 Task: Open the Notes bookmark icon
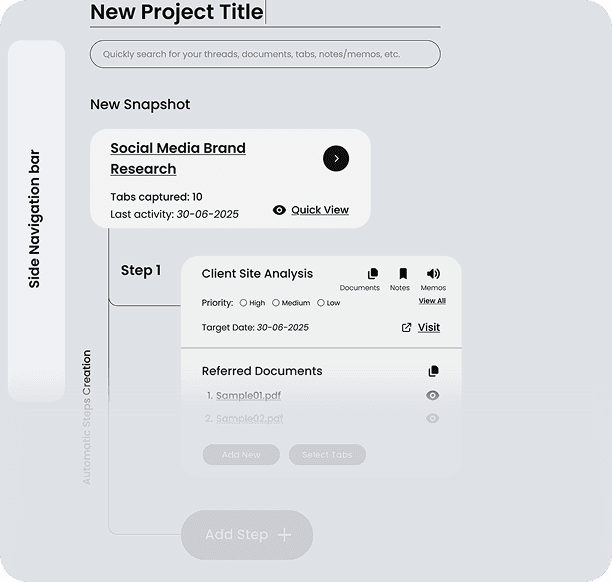click(x=403, y=274)
